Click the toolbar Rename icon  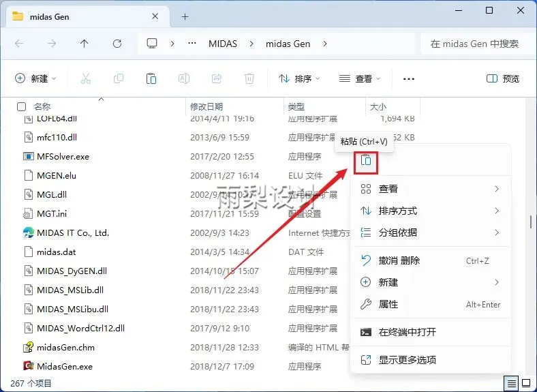[x=184, y=79]
